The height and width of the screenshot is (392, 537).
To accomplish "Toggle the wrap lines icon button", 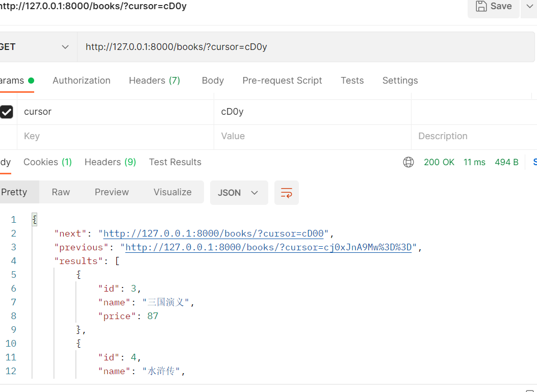I will (287, 193).
